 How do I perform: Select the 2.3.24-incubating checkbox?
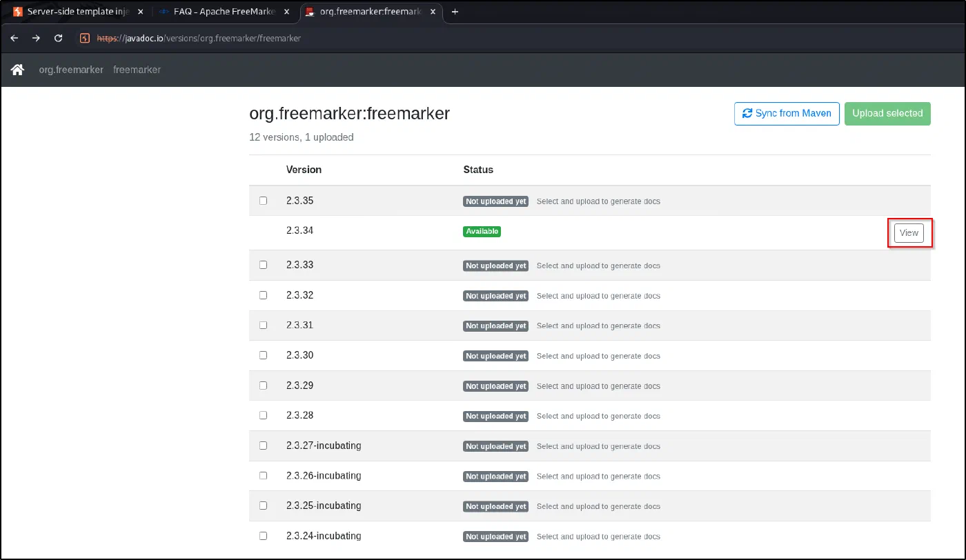pos(263,536)
